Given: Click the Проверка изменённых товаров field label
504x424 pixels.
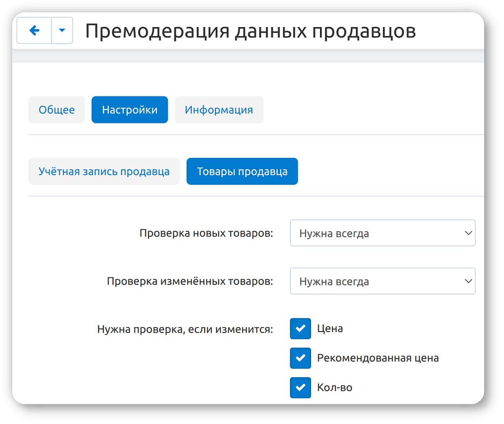Looking at the screenshot, I should (189, 281).
